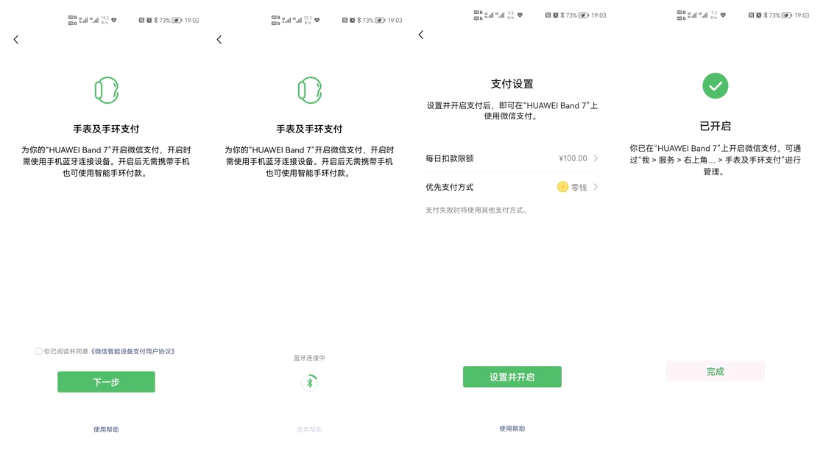
Task: Open greyed 使用帮助 under the Bluetooth icon
Action: (x=310, y=430)
